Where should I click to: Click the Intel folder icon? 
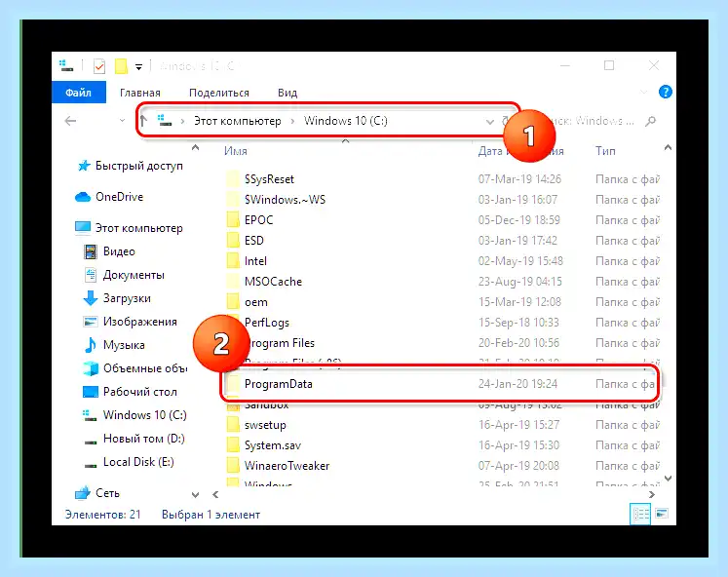[233, 260]
